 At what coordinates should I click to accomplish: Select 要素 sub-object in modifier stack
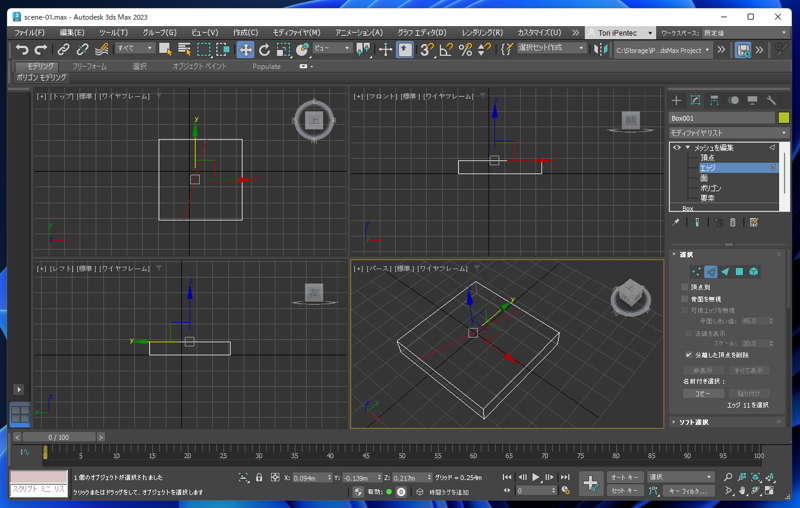tap(707, 198)
